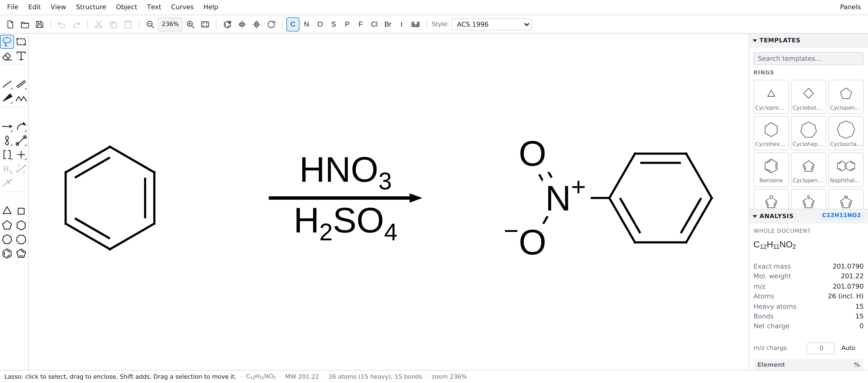Viewport: 868px width, 383px height.
Task: Choose the single bond tool
Action: [7, 84]
